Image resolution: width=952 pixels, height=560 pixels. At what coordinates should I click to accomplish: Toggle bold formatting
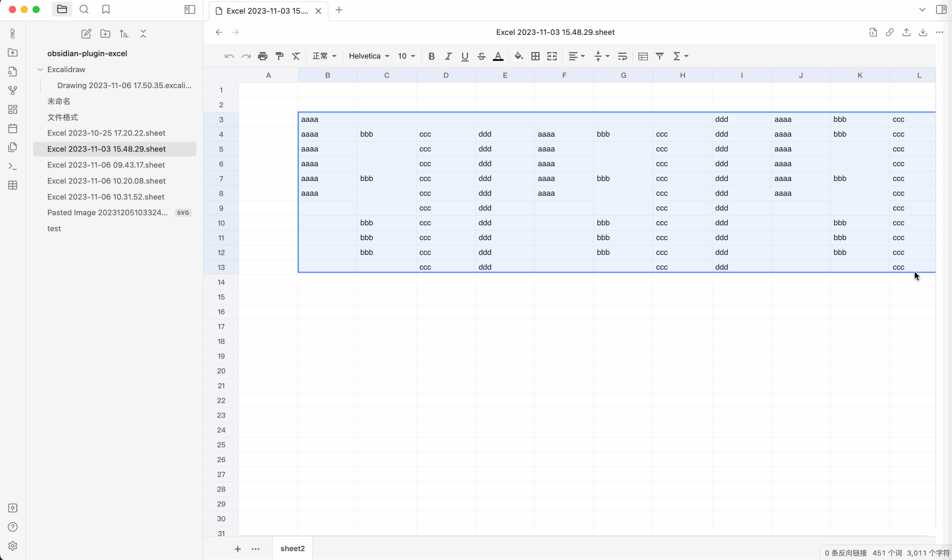click(x=431, y=56)
